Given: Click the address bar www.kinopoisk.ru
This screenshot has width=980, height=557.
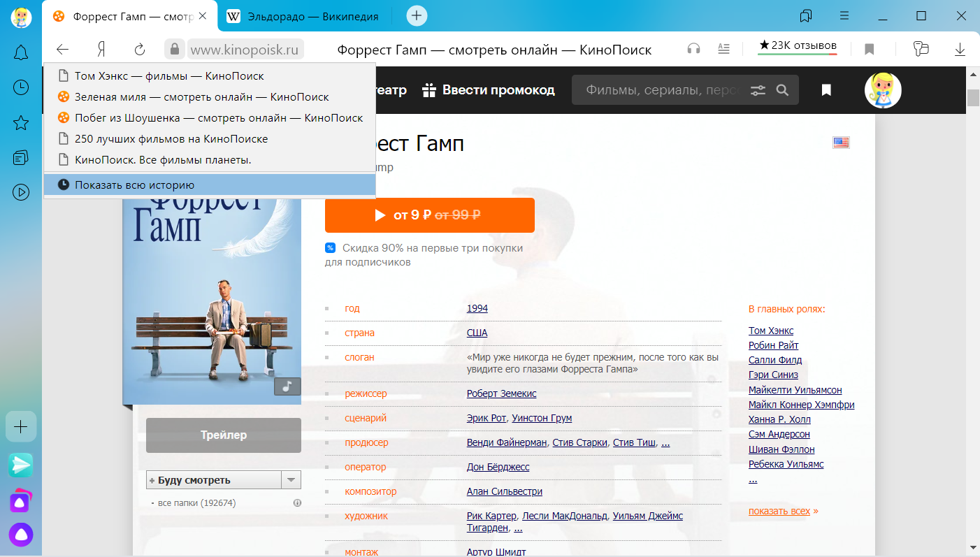Looking at the screenshot, I should tap(245, 50).
